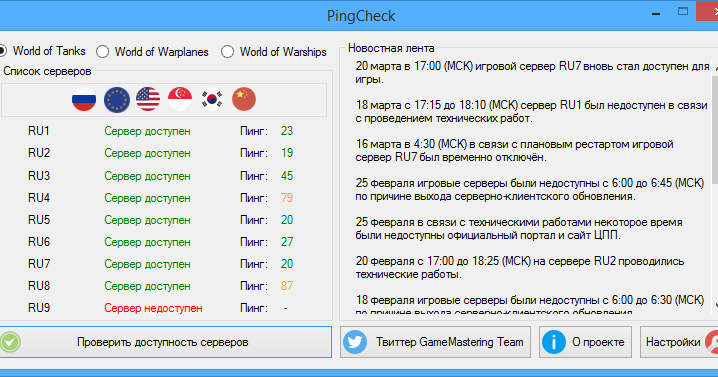The width and height of the screenshot is (718, 377).
Task: Click the RU5 server label
Action: point(39,220)
